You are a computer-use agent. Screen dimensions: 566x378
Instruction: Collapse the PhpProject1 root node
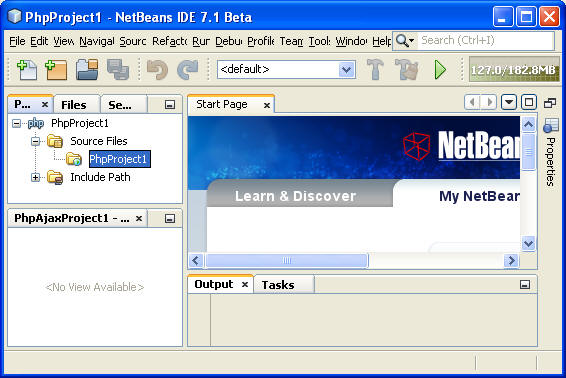point(16,123)
